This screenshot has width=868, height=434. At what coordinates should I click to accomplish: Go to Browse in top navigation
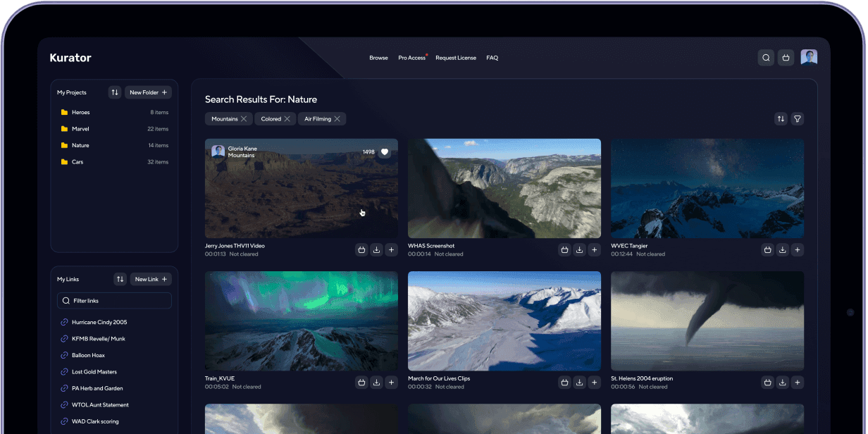click(x=378, y=58)
